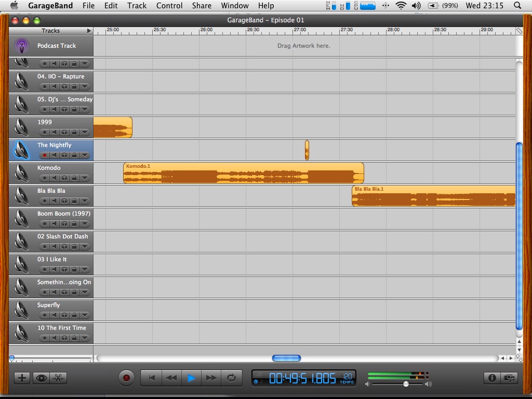Go to the beginning of the song

[x=151, y=378]
